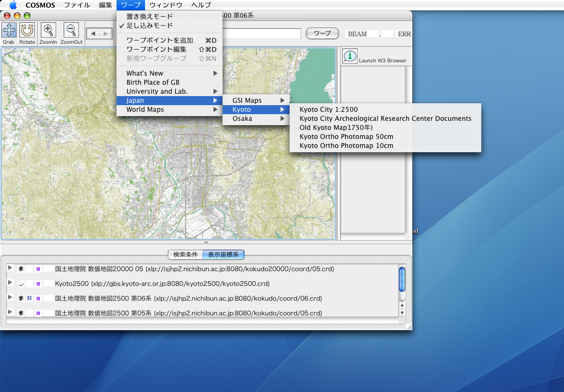
Task: Expand the 数値地図20000 05 layer row
Action: click(x=10, y=268)
